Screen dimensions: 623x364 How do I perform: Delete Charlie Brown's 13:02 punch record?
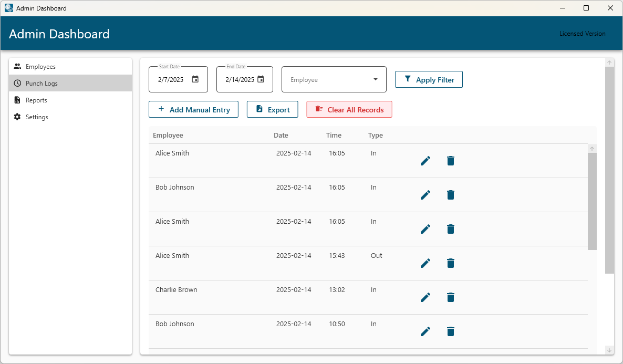(450, 297)
